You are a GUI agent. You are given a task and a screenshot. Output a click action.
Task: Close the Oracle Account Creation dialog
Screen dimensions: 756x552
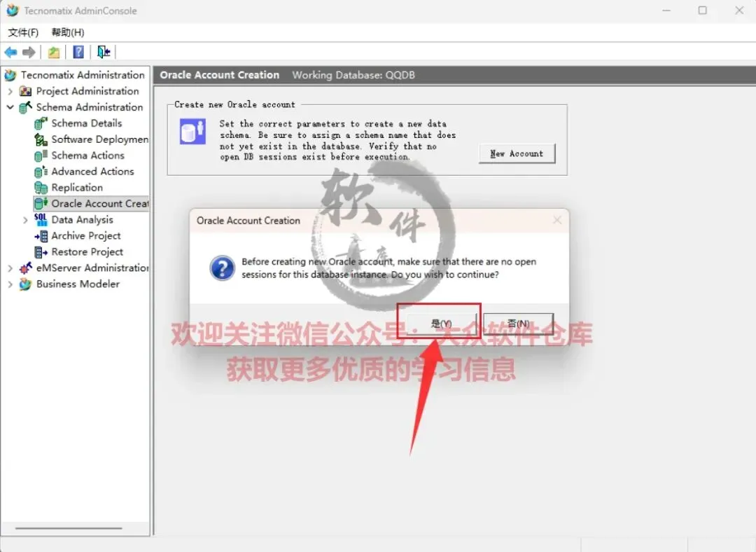click(557, 220)
